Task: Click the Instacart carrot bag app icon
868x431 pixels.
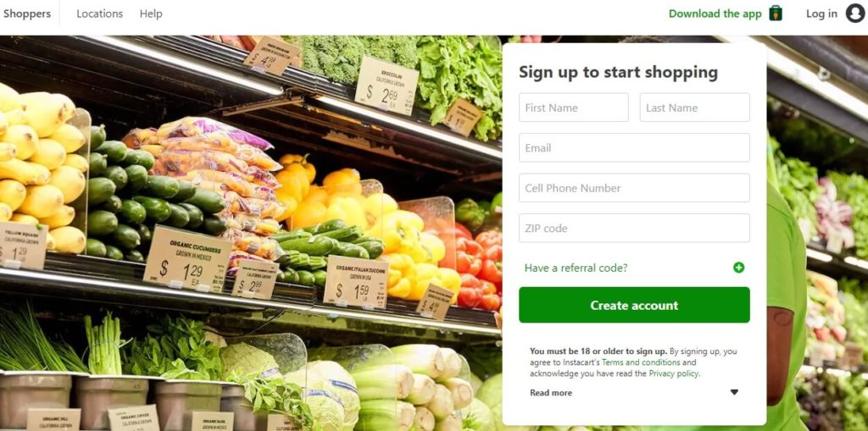Action: click(x=776, y=14)
